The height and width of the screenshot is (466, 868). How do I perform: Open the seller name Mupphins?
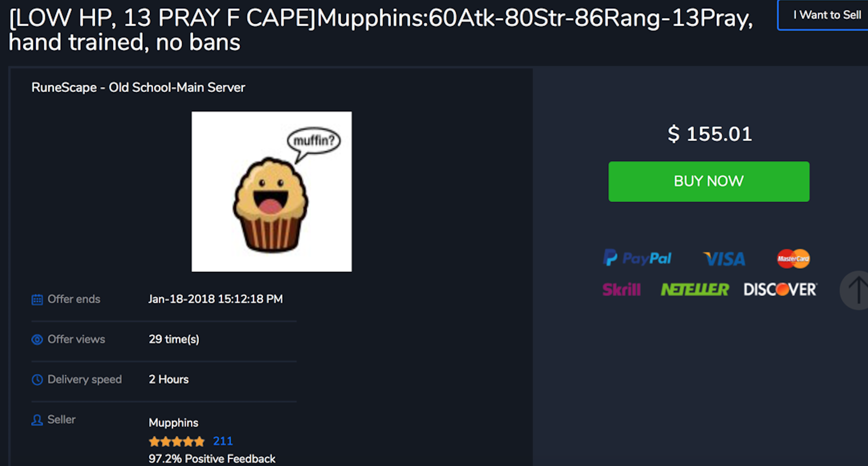(174, 423)
